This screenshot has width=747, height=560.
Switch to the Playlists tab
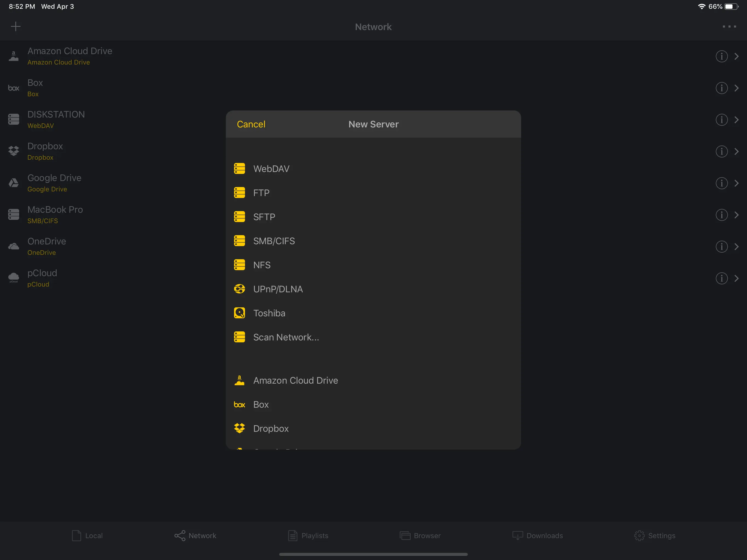(x=308, y=536)
